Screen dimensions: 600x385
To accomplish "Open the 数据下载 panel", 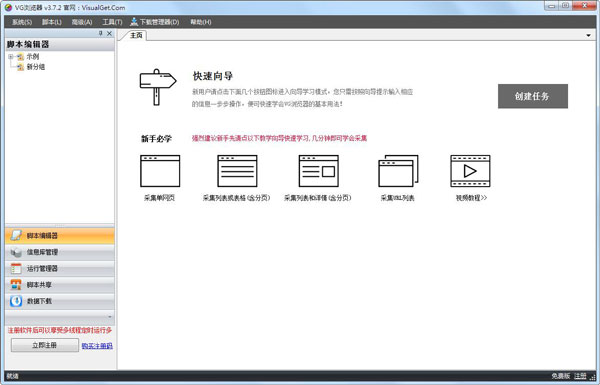I will pyautogui.click(x=60, y=302).
